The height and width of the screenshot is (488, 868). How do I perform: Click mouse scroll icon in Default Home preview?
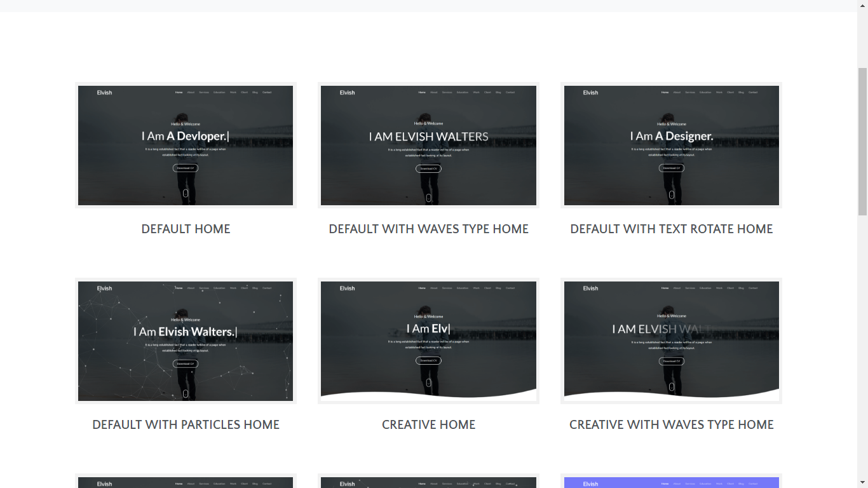[x=186, y=193]
